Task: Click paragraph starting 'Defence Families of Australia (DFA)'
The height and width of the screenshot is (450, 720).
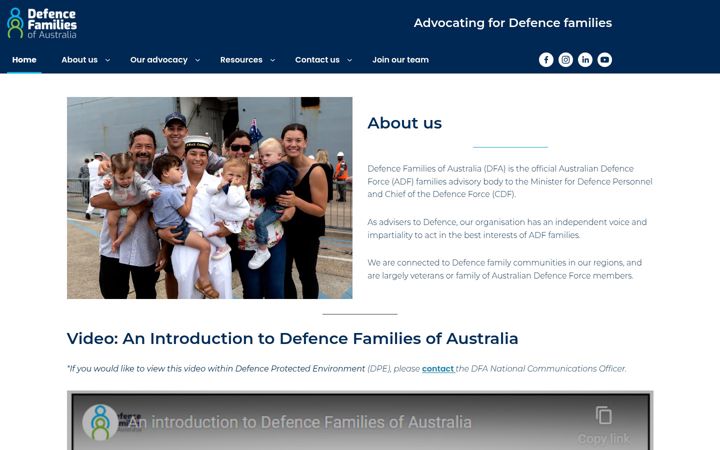Action: pos(510,181)
